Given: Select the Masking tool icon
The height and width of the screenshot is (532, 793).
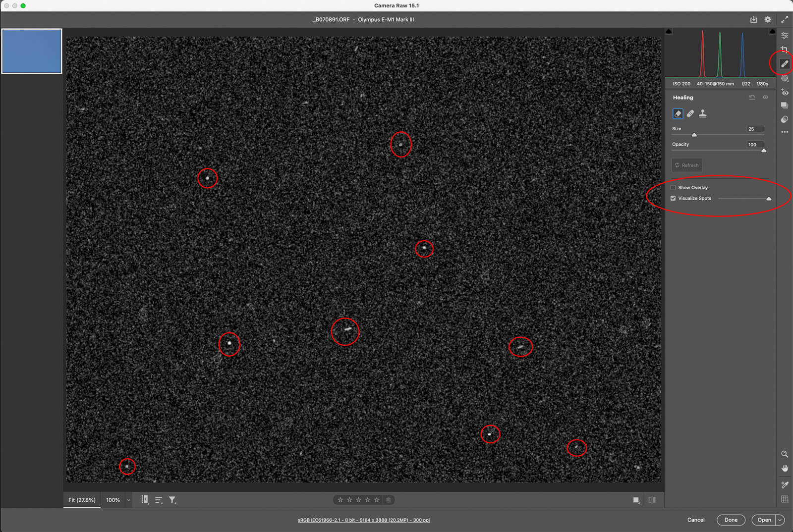Looking at the screenshot, I should coord(784,78).
